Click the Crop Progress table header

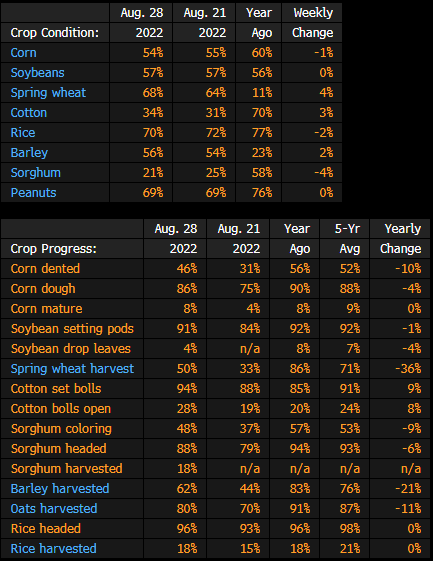53,249
